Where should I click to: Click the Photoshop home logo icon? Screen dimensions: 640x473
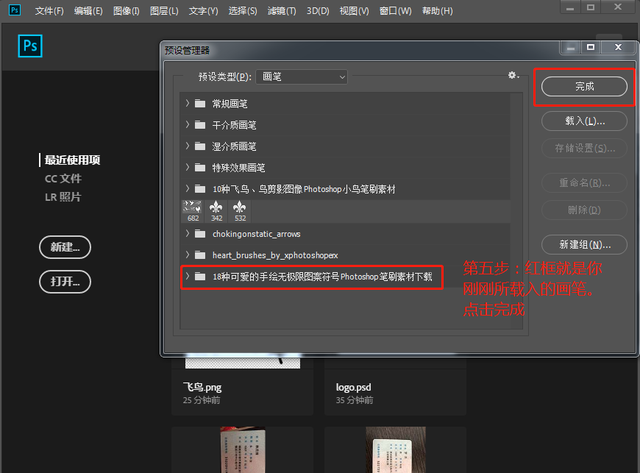pos(30,46)
